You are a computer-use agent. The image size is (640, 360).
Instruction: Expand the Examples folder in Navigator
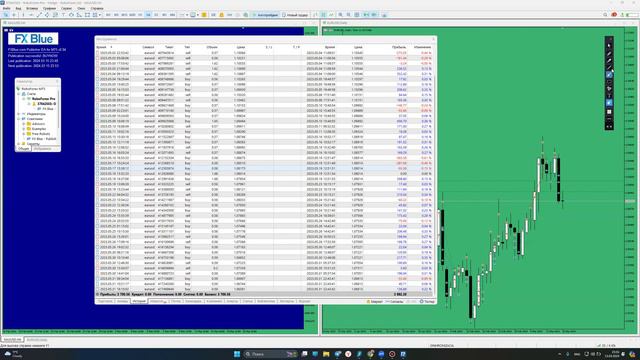pyautogui.click(x=24, y=129)
